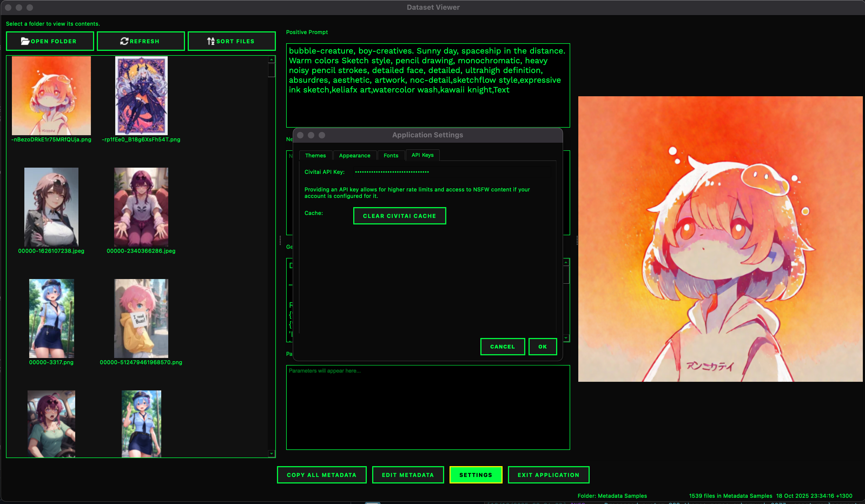Viewport: 865px width, 504px height.
Task: Open the Appearance tab
Action: pyautogui.click(x=354, y=155)
